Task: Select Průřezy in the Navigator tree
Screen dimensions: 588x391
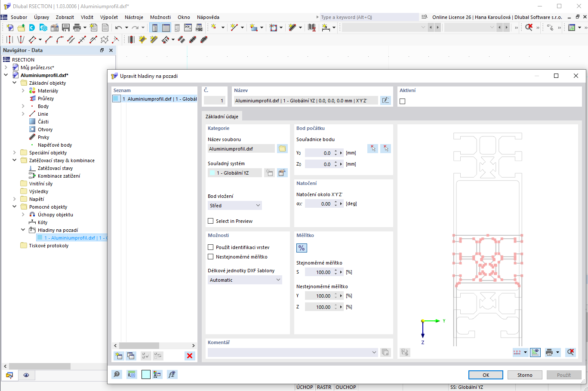Action: pos(46,99)
